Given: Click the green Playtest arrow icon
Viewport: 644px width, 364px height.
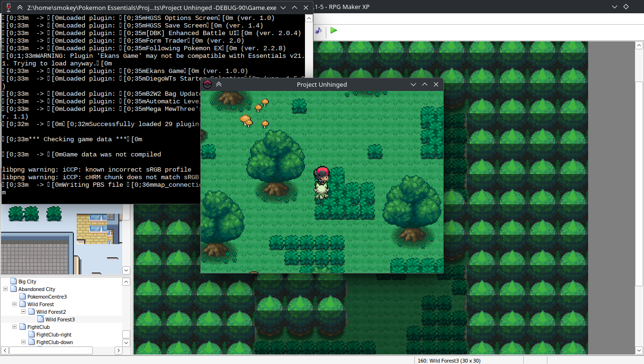Looking at the screenshot, I should [x=334, y=30].
